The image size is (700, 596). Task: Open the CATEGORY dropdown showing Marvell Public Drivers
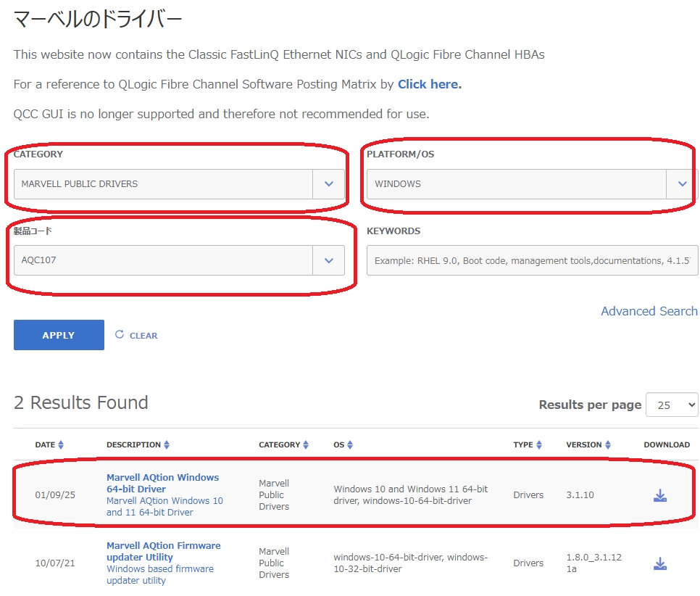179,184
